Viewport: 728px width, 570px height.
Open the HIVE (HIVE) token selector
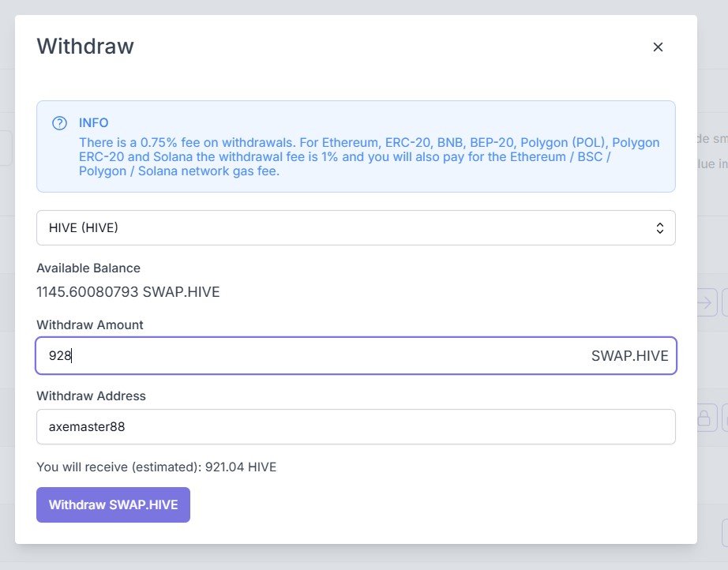(355, 228)
